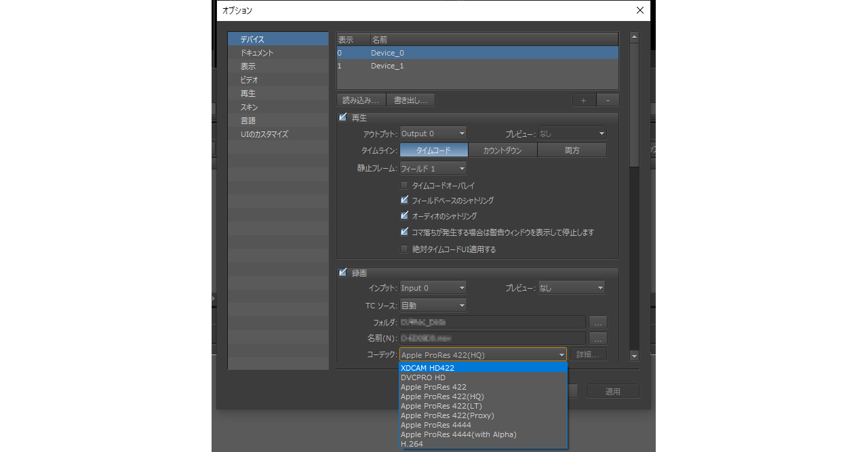Click the 書き出し export button
The image size is (868, 452).
click(x=410, y=100)
